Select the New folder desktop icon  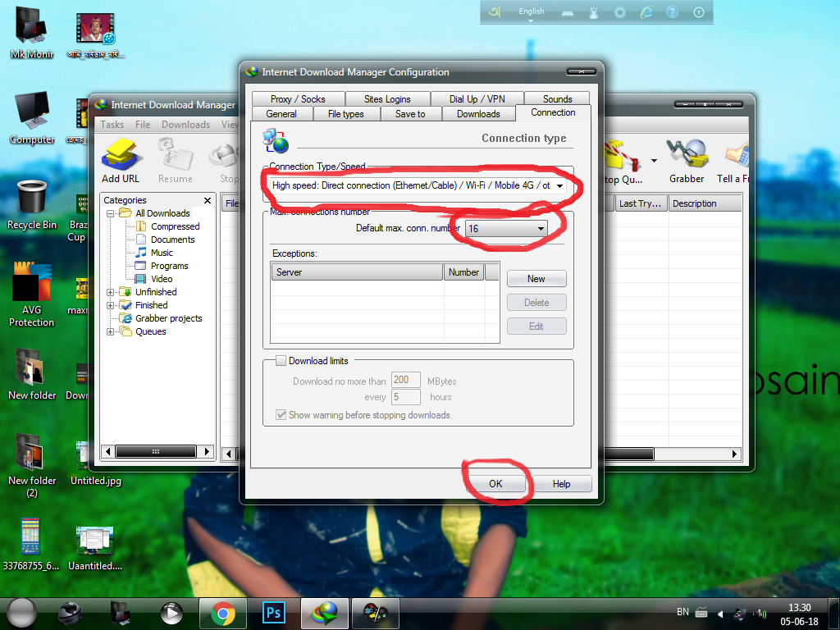[x=32, y=374]
